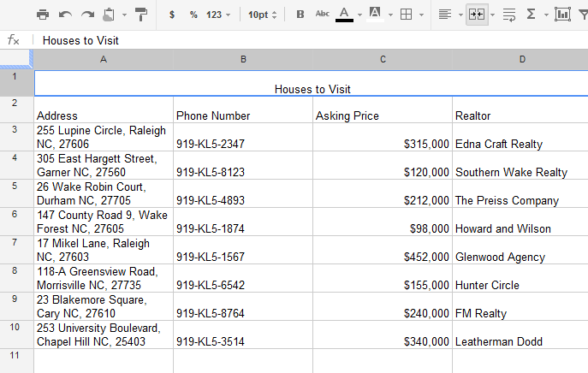Toggle strikethrough Abc formatting
The height and width of the screenshot is (373, 588).
click(322, 15)
